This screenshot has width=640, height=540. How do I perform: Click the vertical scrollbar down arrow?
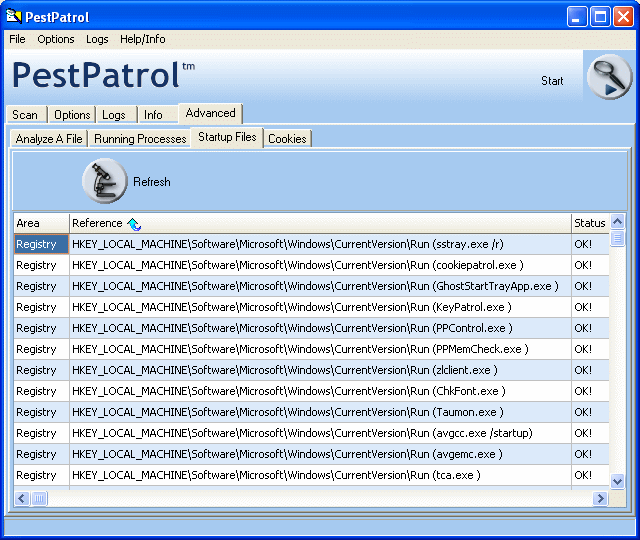(x=618, y=481)
